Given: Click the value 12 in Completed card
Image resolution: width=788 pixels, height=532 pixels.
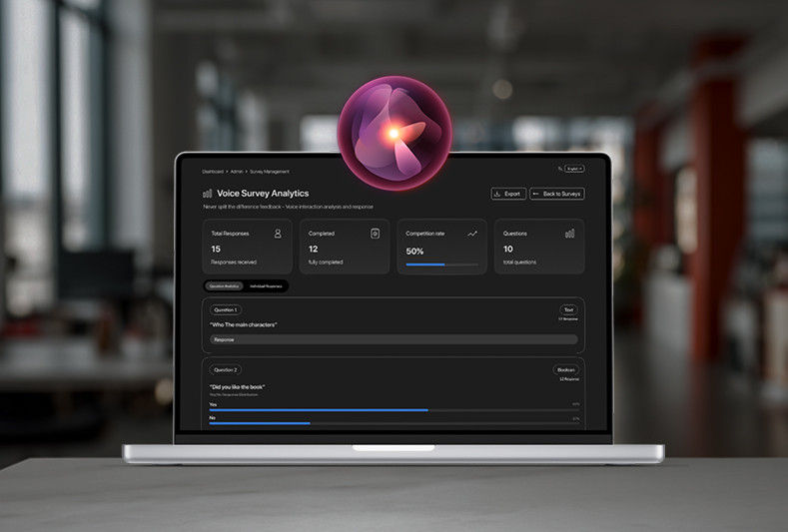Looking at the screenshot, I should pos(313,250).
